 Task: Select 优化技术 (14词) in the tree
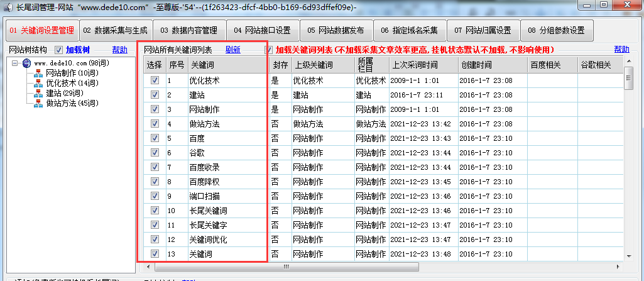pos(72,84)
